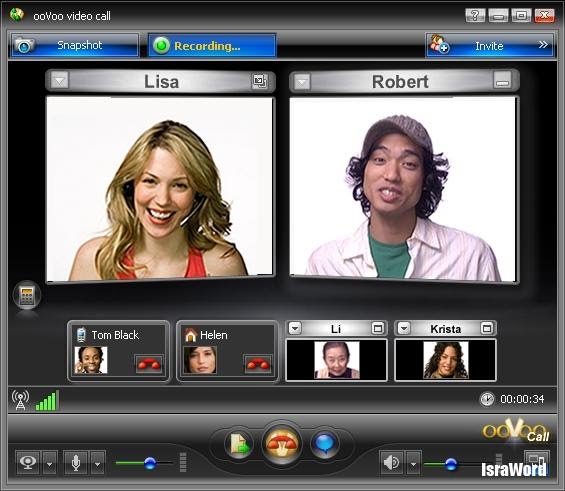Click the microphone volume slider handle

(150, 463)
